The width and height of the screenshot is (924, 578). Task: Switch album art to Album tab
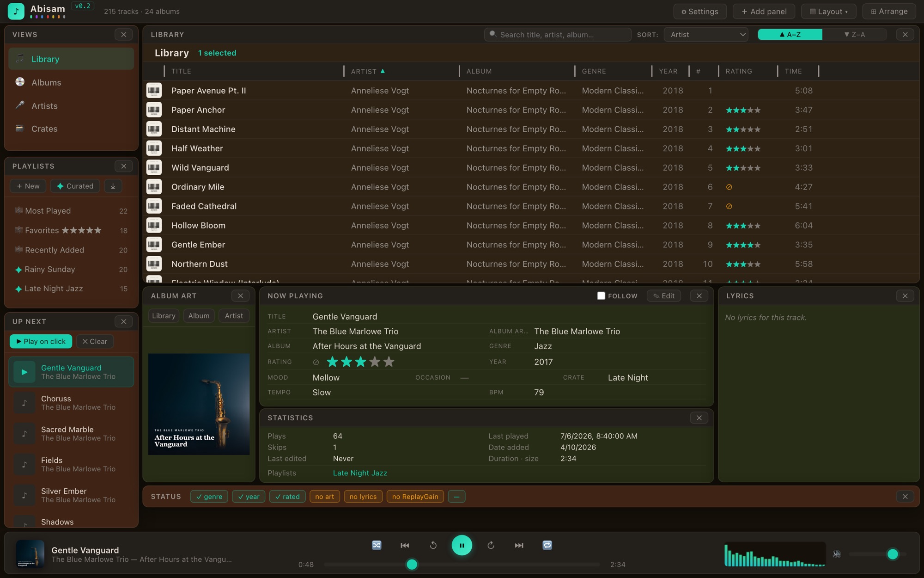tap(199, 316)
